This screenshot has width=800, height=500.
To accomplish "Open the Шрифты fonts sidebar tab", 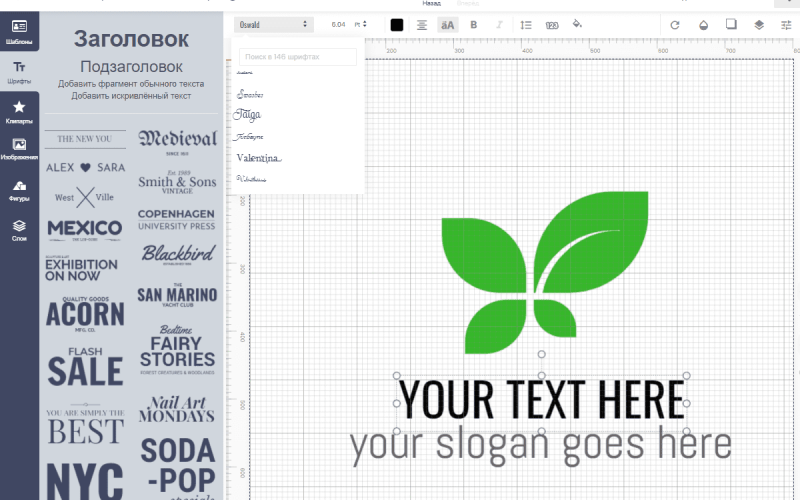I will [19, 72].
